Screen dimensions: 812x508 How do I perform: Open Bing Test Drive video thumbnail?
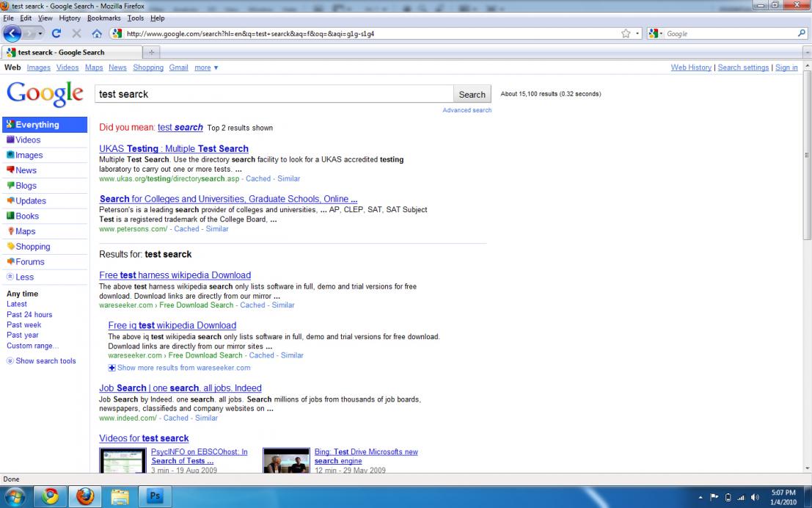click(286, 461)
